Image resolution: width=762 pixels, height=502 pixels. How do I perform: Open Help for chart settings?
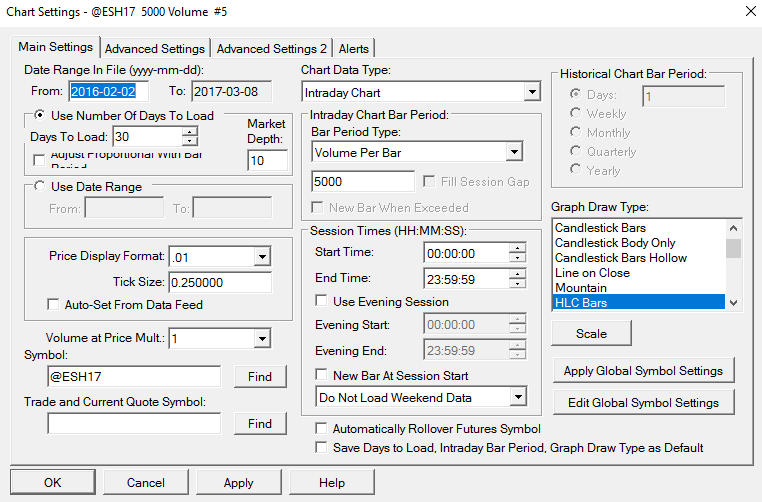(332, 482)
